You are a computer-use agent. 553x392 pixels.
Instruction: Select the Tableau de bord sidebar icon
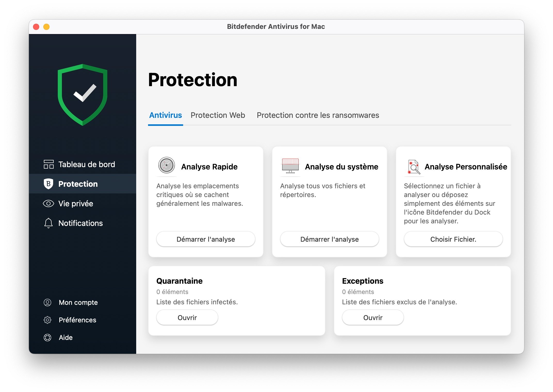pos(48,164)
